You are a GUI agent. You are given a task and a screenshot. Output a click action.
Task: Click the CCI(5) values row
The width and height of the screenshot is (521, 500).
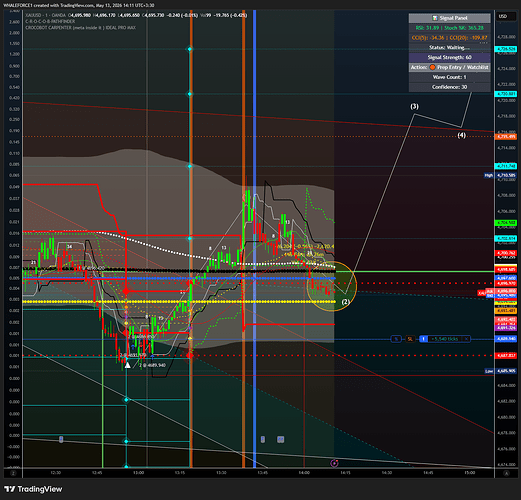coord(450,38)
